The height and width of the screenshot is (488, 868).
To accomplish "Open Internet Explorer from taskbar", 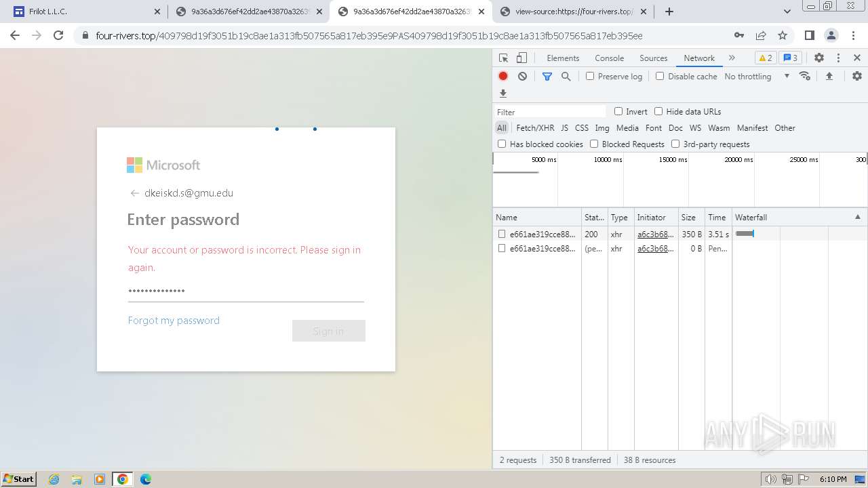I will point(54,479).
